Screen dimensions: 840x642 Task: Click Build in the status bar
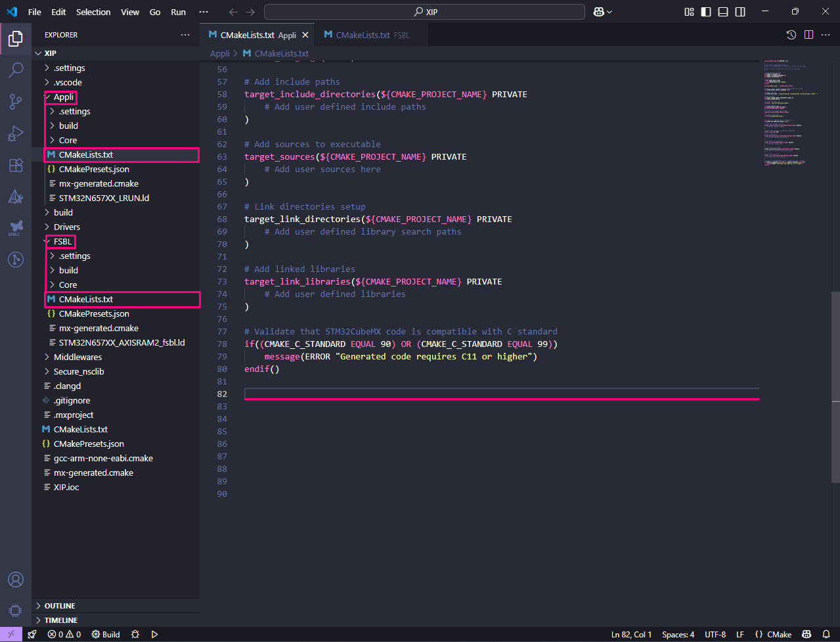click(x=104, y=634)
